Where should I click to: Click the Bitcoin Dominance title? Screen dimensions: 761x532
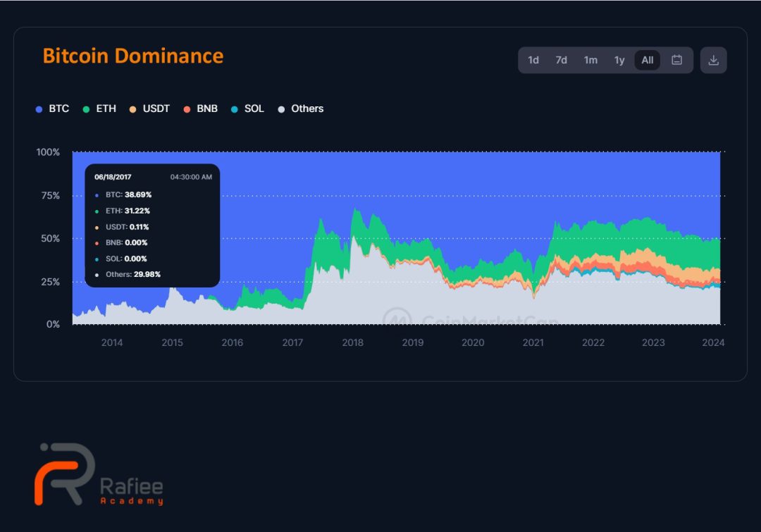[x=133, y=56]
